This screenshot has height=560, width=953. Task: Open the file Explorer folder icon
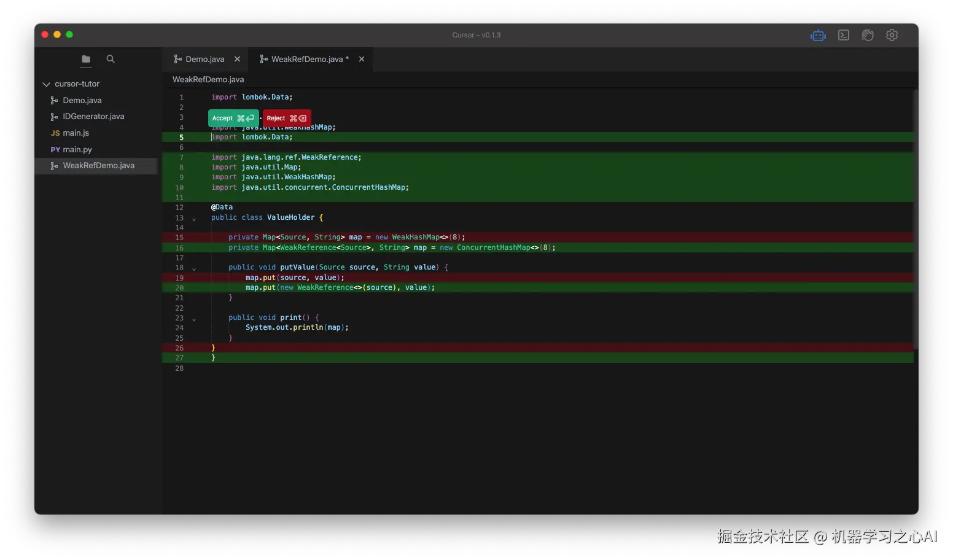(85, 60)
